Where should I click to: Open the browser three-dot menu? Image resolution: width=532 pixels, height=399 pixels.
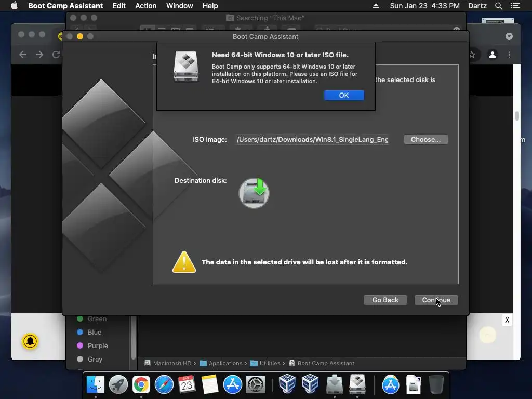click(x=509, y=55)
